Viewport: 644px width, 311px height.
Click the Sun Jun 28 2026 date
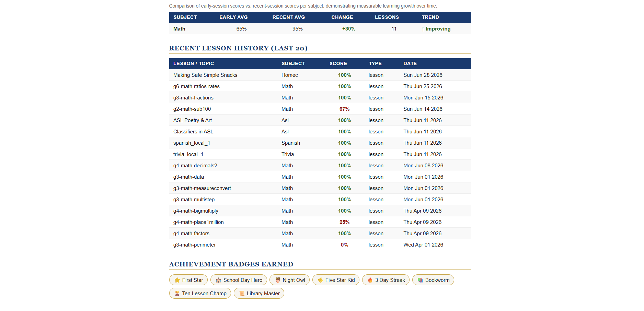point(423,75)
